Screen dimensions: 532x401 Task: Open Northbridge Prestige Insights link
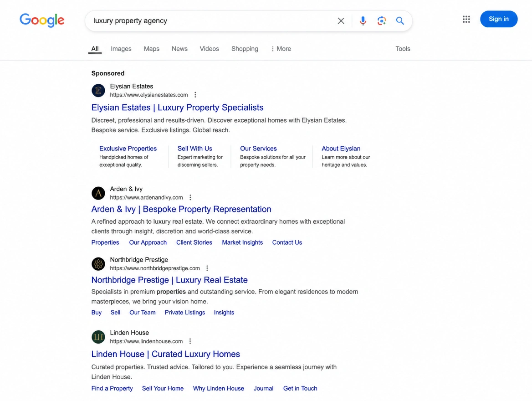click(224, 313)
